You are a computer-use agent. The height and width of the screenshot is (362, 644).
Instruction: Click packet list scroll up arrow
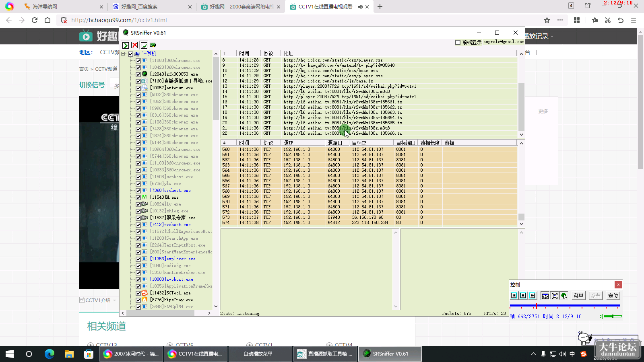click(521, 143)
